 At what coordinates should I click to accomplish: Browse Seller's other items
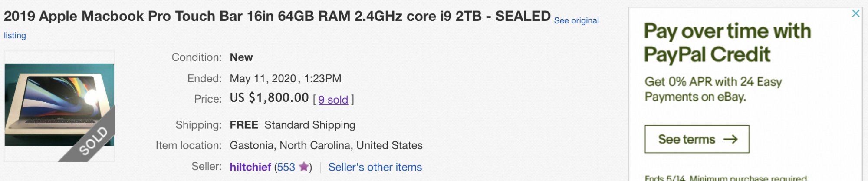tap(375, 167)
